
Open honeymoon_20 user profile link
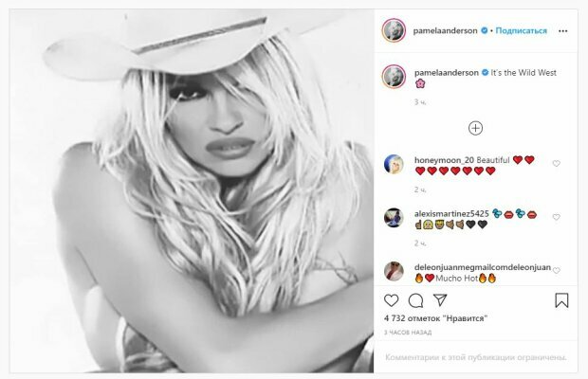click(444, 160)
